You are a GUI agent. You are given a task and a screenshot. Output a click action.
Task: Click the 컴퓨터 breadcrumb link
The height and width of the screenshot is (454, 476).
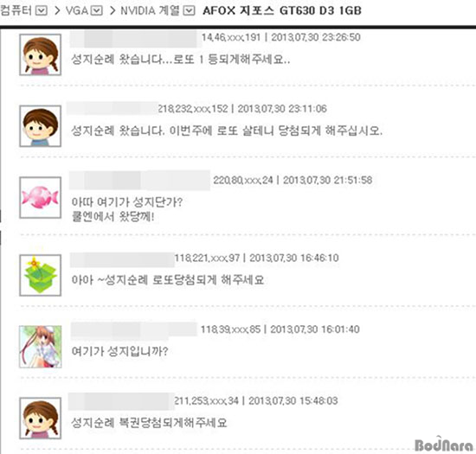[x=16, y=10]
